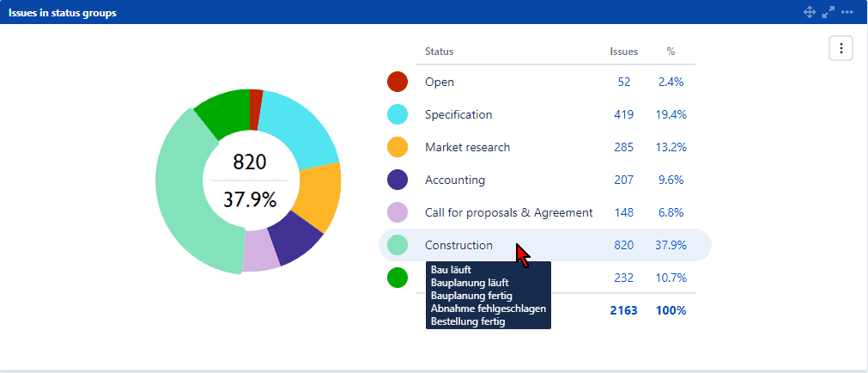
Task: Click the 232 issues count link
Action: tap(623, 278)
